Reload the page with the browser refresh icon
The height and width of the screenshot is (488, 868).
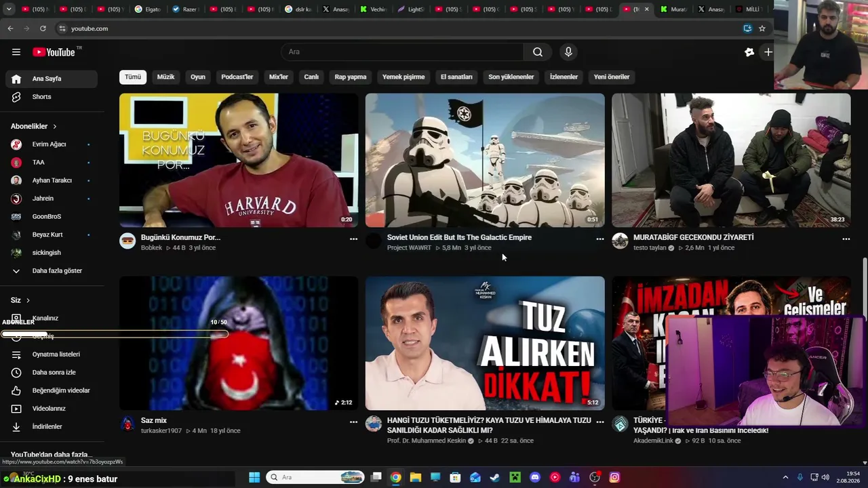43,28
